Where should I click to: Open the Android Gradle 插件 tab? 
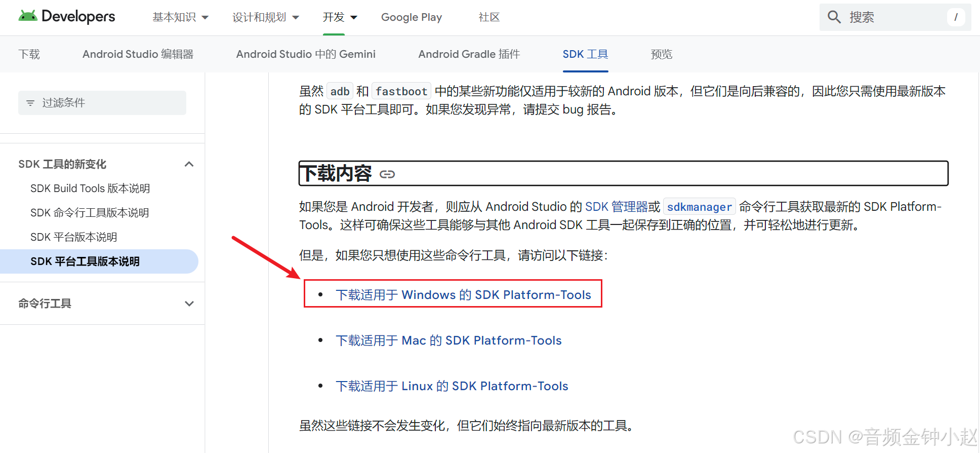(469, 54)
